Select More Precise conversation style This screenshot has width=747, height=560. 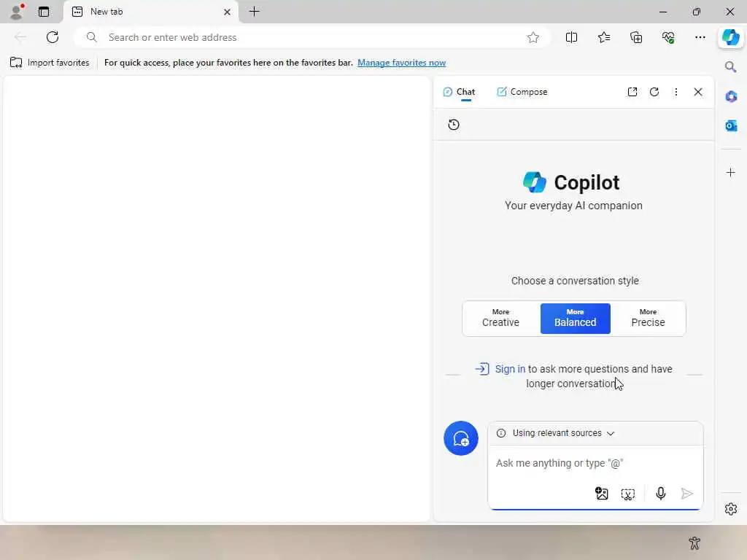pyautogui.click(x=648, y=318)
